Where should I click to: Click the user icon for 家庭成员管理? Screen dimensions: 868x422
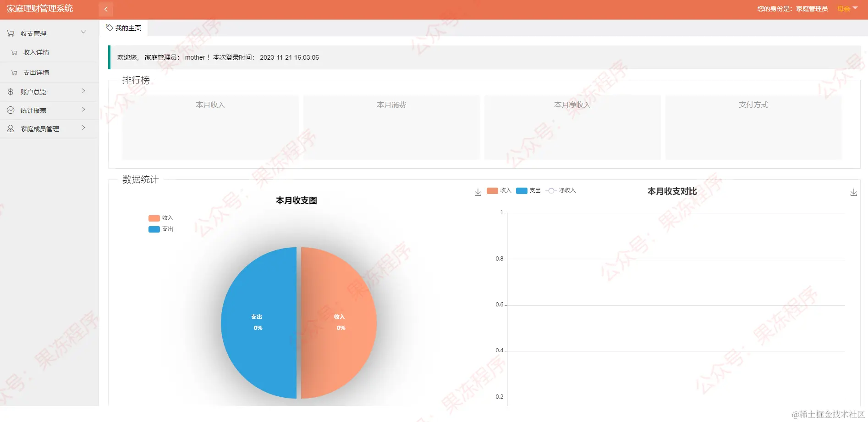click(11, 128)
